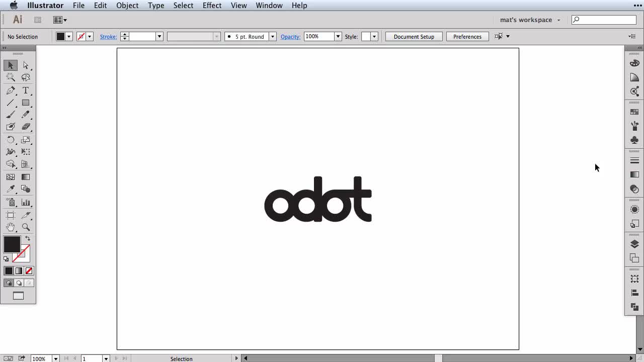Viewport: 644px width, 362px height.
Task: Open the Pathfinder panel icon
Action: (634, 307)
